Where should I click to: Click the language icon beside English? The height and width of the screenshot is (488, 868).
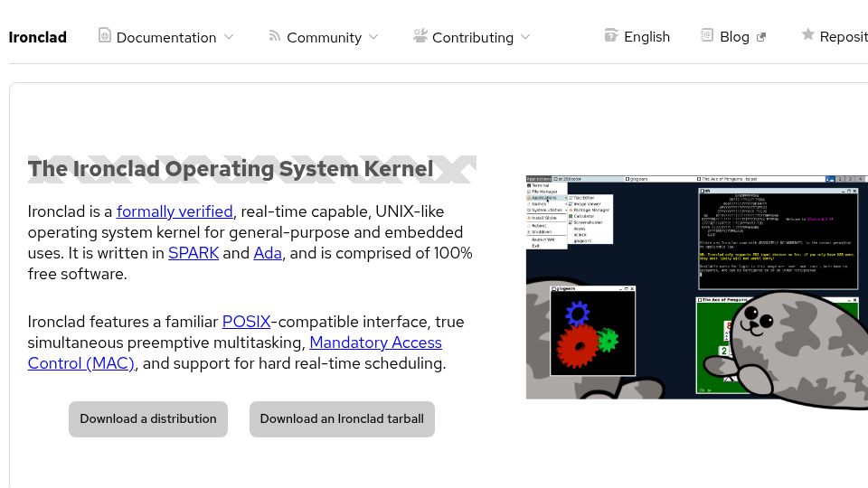click(611, 35)
